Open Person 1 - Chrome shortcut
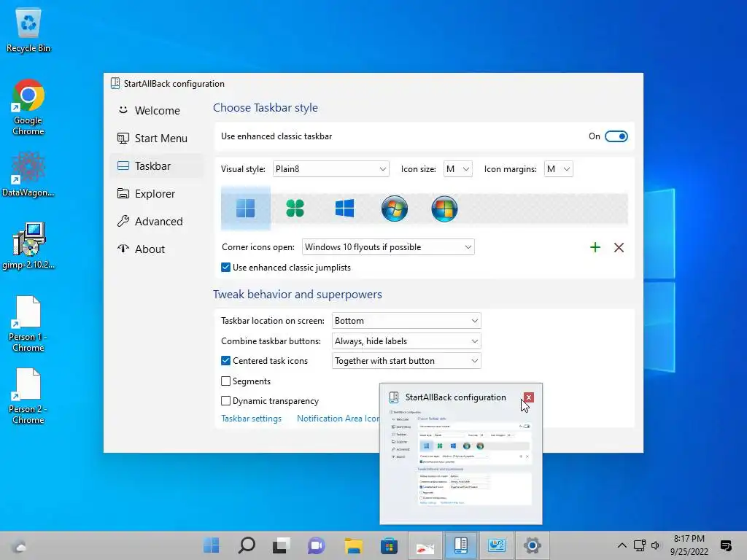 click(x=28, y=324)
